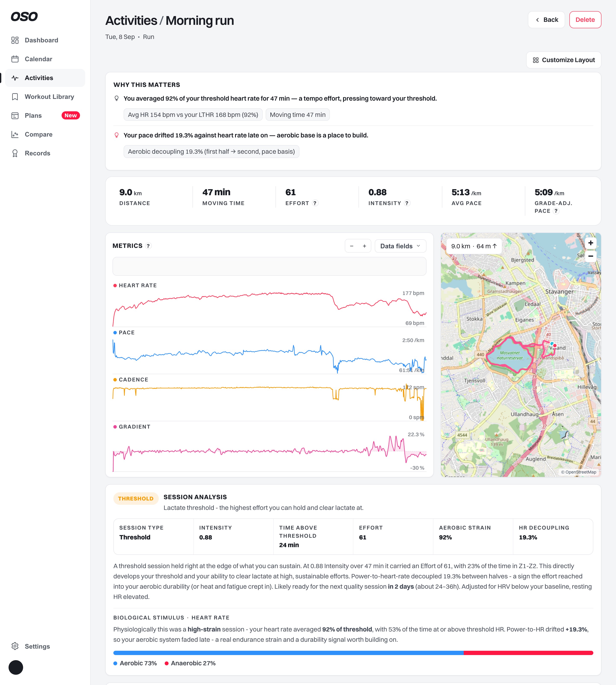
Task: Select Activities in sidebar
Action: tap(45, 78)
